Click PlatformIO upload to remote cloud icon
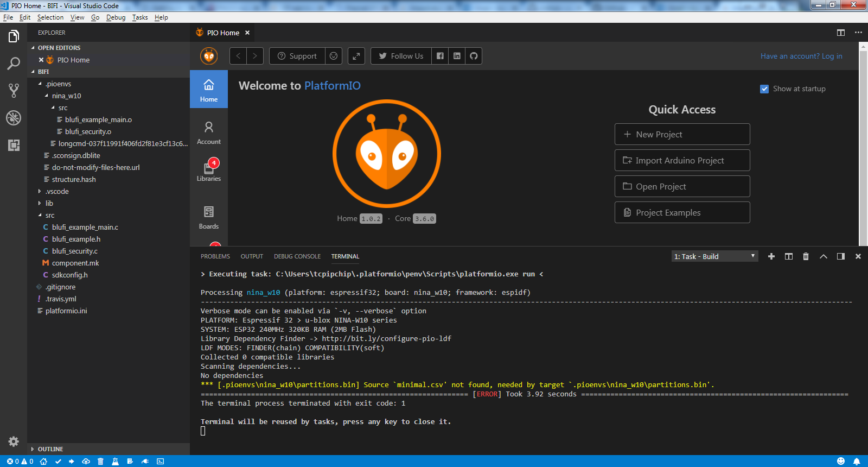 pos(86,462)
